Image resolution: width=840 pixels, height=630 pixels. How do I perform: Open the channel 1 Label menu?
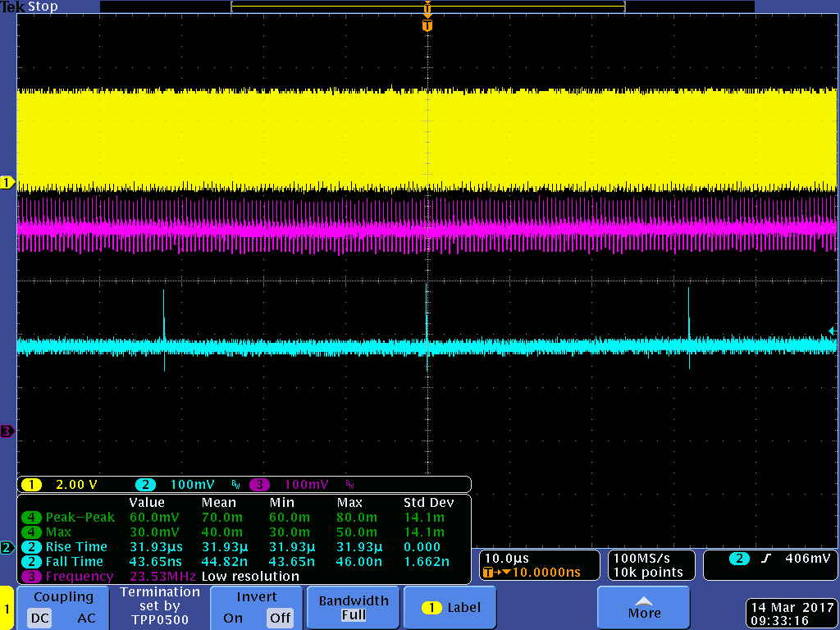tap(451, 608)
